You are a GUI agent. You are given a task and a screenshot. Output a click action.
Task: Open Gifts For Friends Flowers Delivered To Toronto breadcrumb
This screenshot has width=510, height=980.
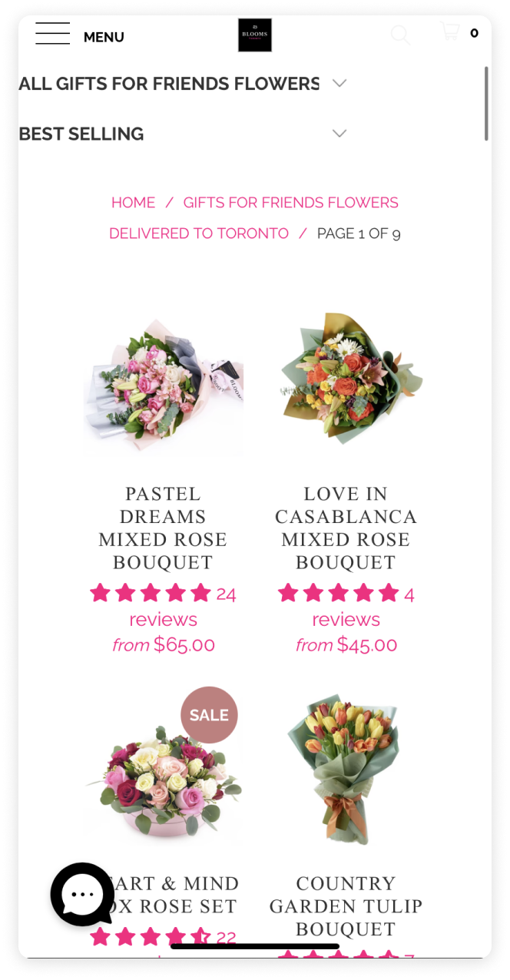[x=254, y=218]
